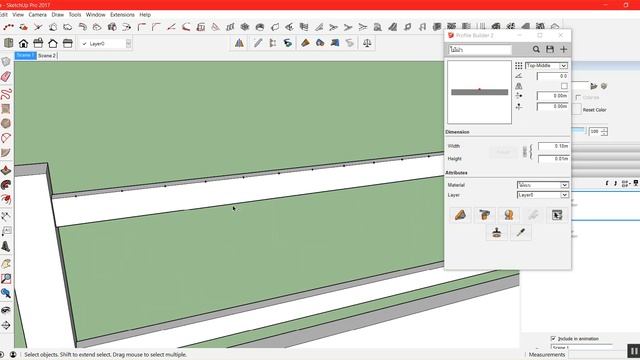
Task: Click the profile name search field
Action: [480, 49]
